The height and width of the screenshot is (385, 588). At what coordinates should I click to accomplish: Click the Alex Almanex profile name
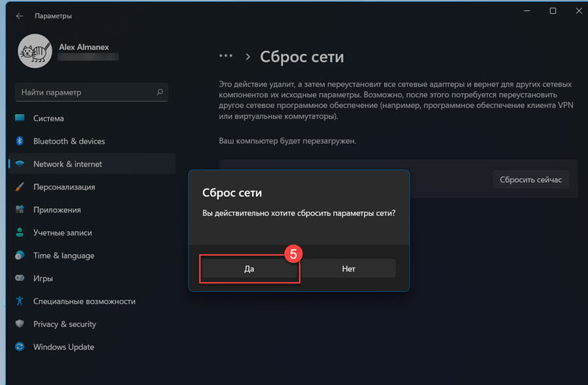tap(84, 47)
